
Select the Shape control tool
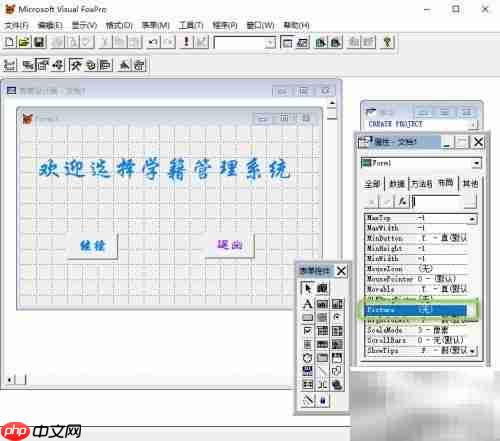337,371
